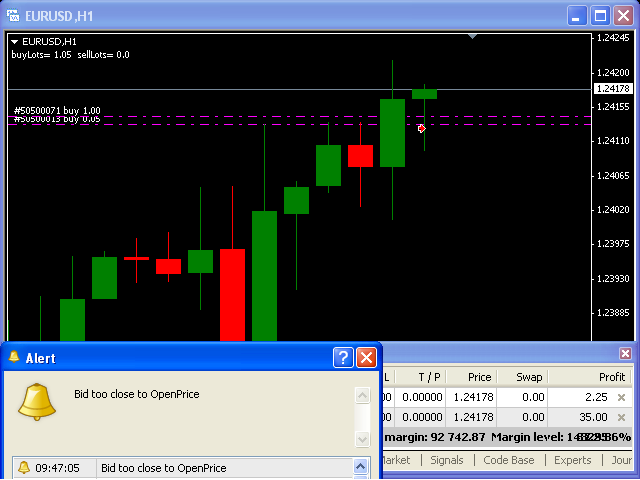Close the order with 2.25 profit
Viewport: 640px width, 480px height.
coord(622,398)
